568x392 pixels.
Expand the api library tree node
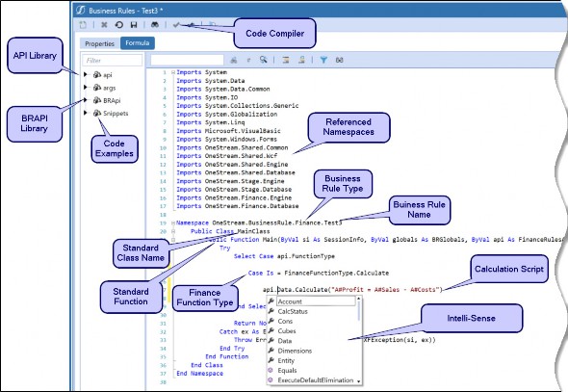pyautogui.click(x=86, y=74)
